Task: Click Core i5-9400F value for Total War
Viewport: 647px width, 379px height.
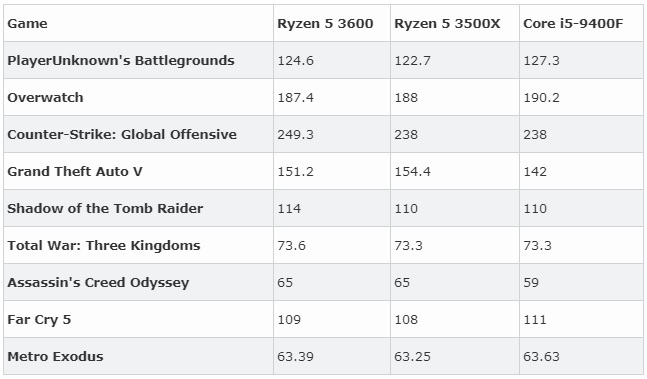Action: click(537, 246)
